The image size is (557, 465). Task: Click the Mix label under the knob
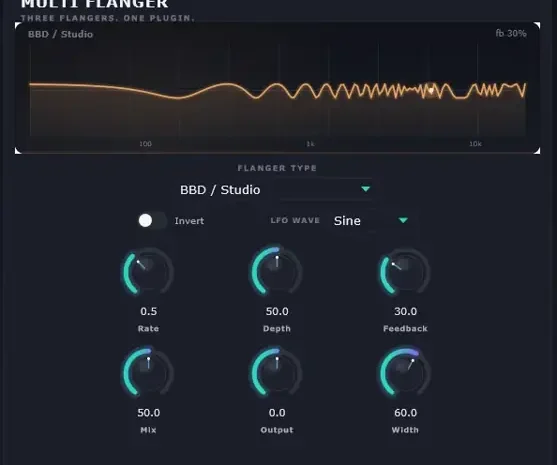pyautogui.click(x=148, y=430)
